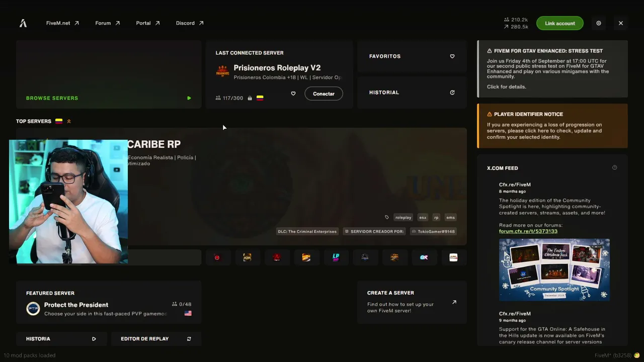The width and height of the screenshot is (644, 362).
Task: Click the status icon beside FiveM version
Action: point(636,355)
